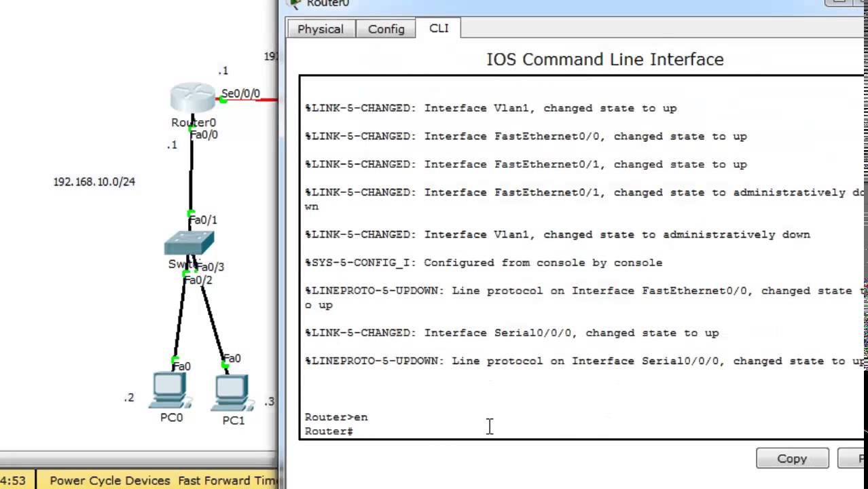Click the serial link green status dot
868x489 pixels.
(x=223, y=100)
